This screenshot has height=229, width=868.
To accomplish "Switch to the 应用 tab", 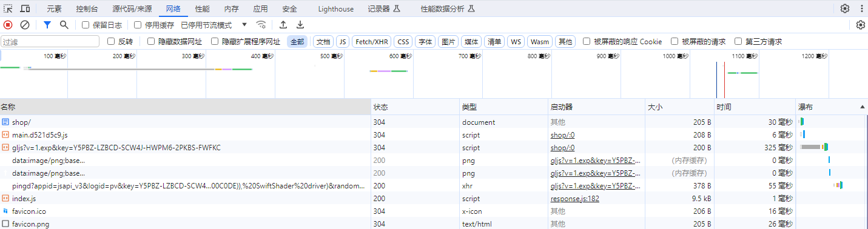I will coord(260,9).
